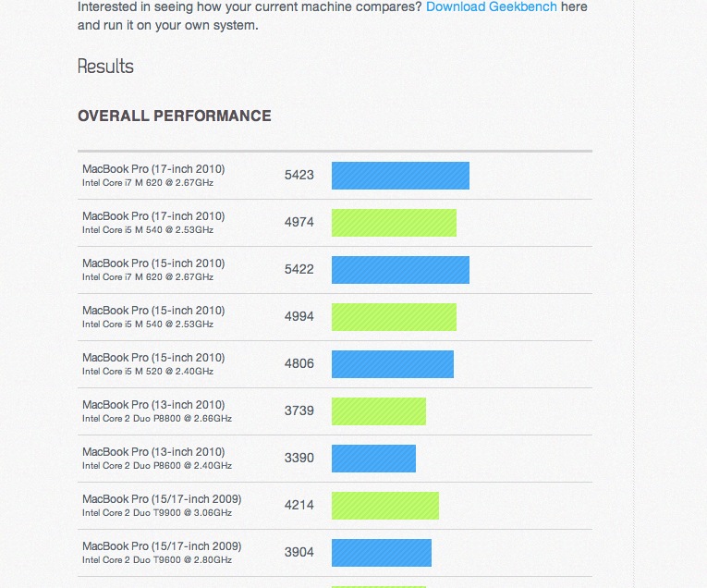Select the blue bar next to 3904
The width and height of the screenshot is (707, 588).
[382, 553]
